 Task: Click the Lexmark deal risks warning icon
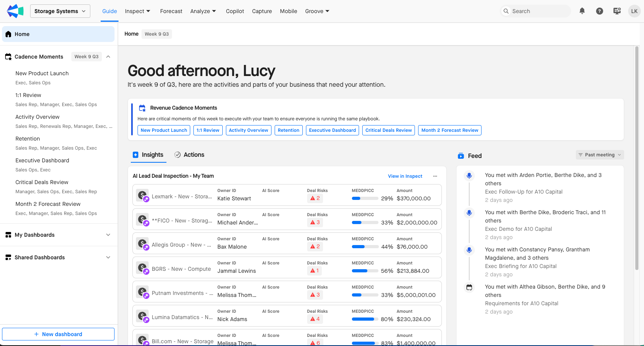coord(313,198)
